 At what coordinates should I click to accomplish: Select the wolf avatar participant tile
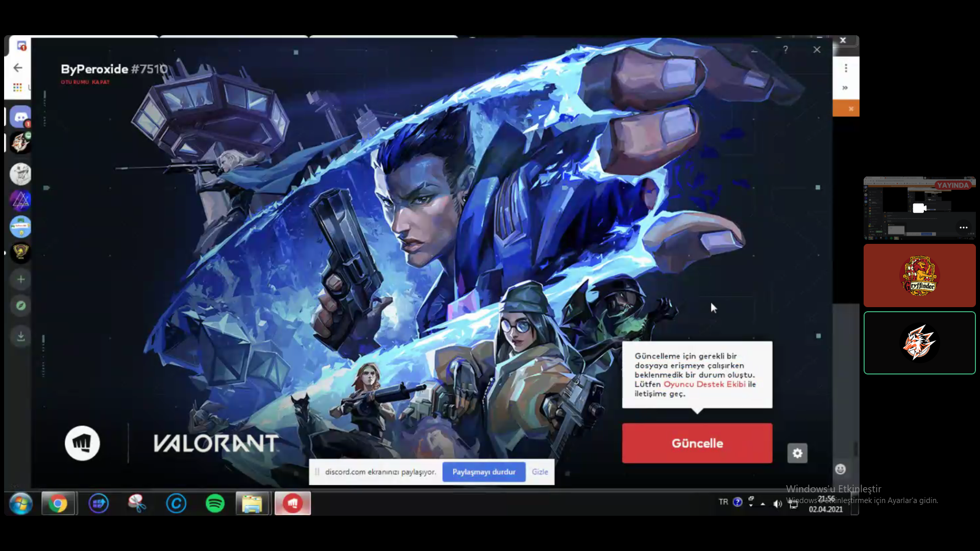[919, 343]
